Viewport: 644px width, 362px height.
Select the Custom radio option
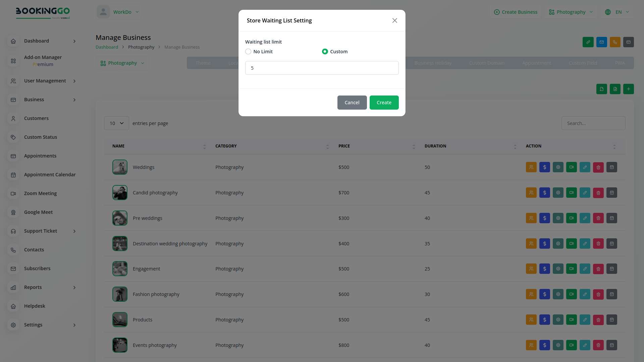point(325,52)
